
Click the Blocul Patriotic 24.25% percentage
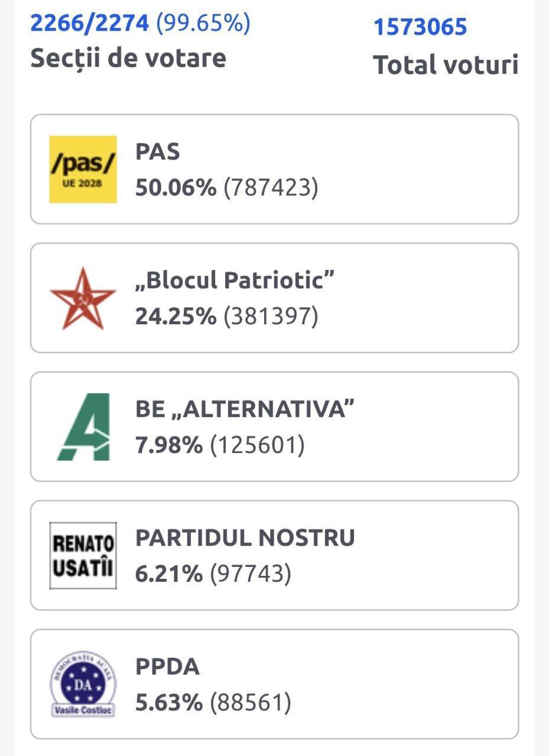click(176, 317)
